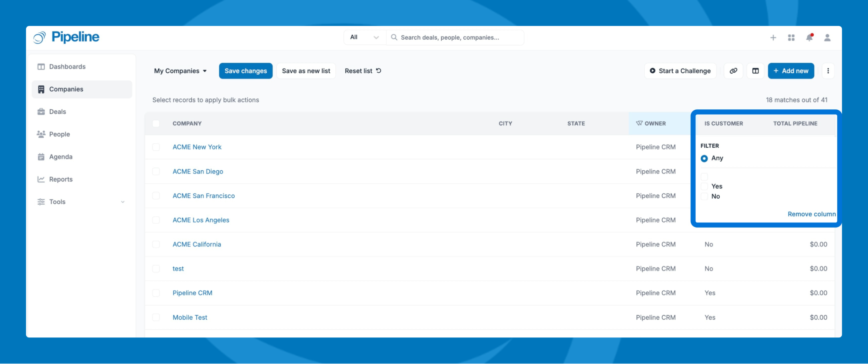Click the Dashboards sidebar icon
The height and width of the screenshot is (364, 868).
[41, 67]
